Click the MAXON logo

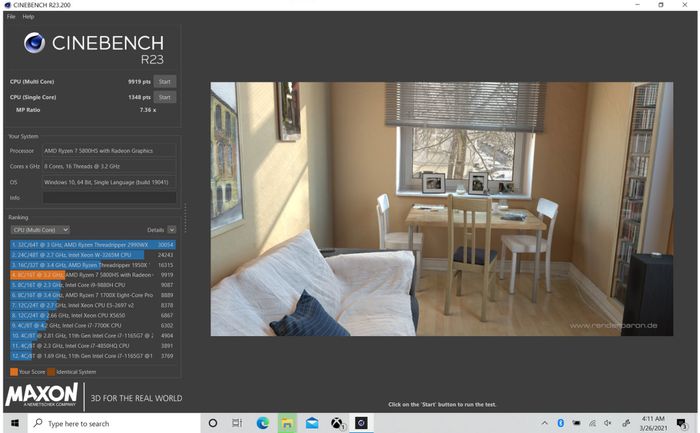(x=42, y=395)
